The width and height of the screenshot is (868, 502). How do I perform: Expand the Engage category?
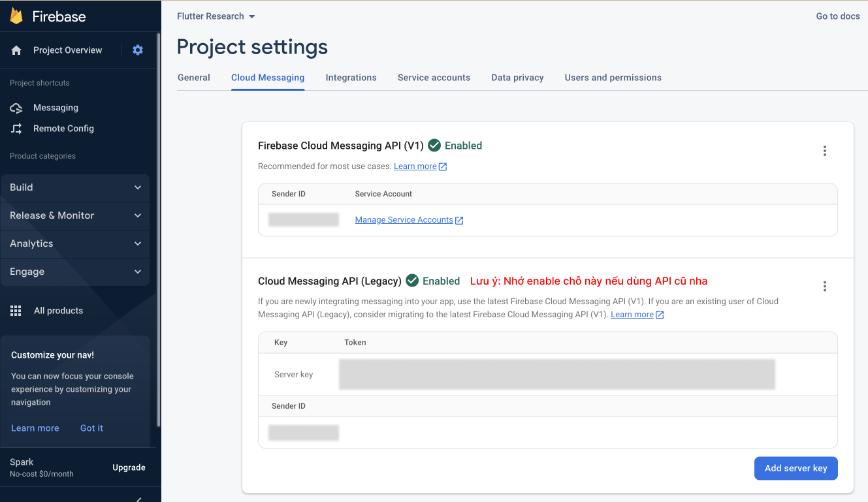[x=75, y=272]
